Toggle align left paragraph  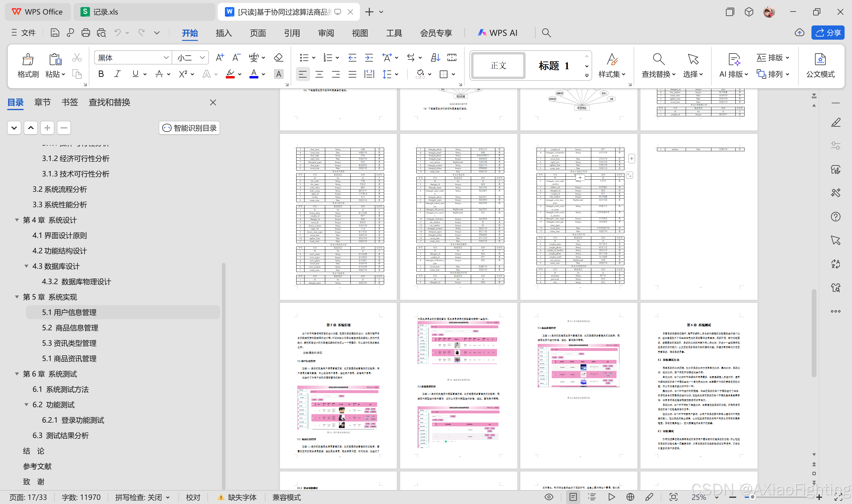(x=302, y=74)
